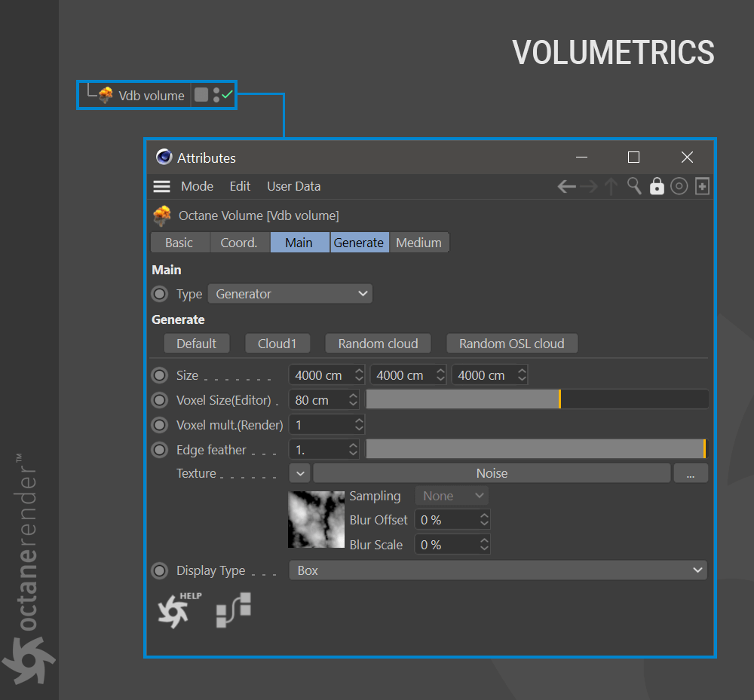754x700 pixels.
Task: Click the Blur Offset stepper arrows
Action: pos(484,520)
